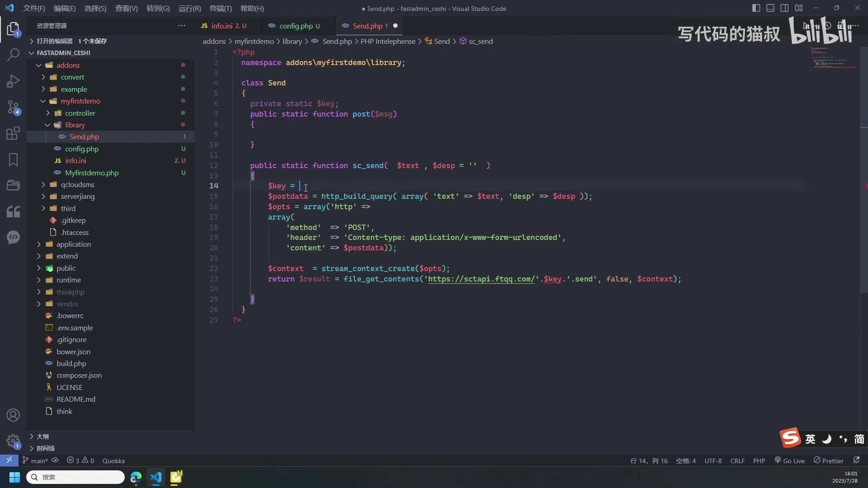Toggle Go Live server
Viewport: 868px width, 488px height.
pos(789,460)
